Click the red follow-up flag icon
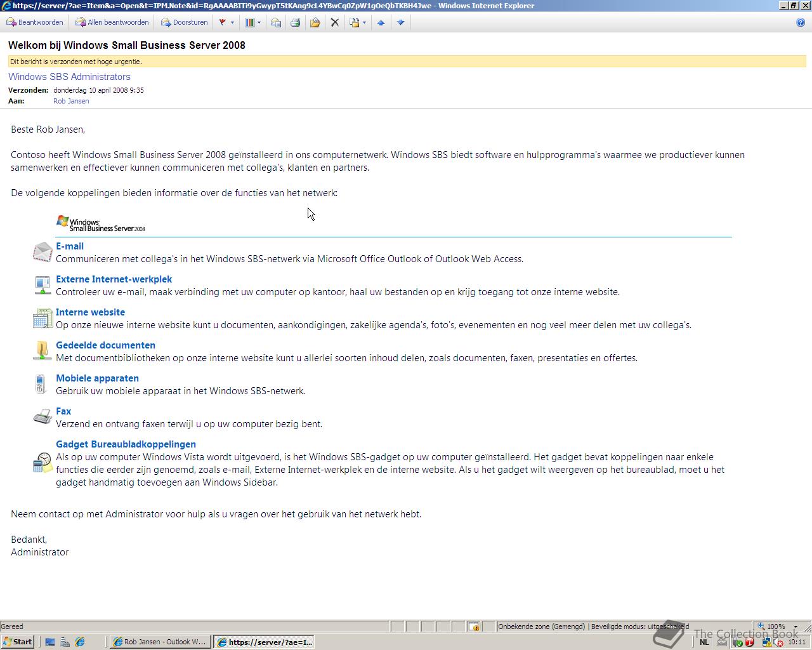This screenshot has width=812, height=650. tap(223, 22)
